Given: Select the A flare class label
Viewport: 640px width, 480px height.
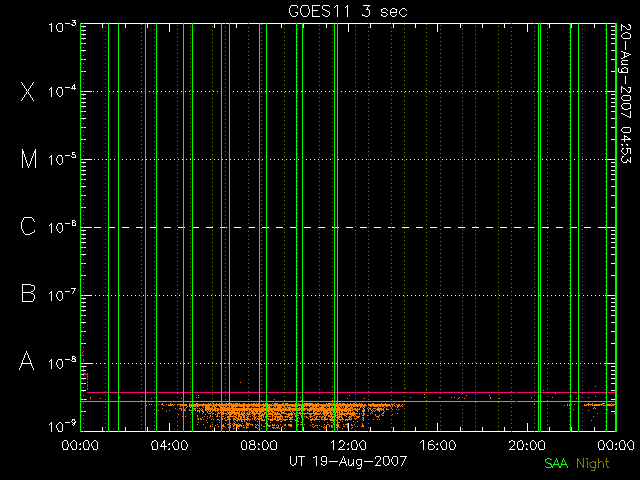Looking at the screenshot, I should 27,361.
